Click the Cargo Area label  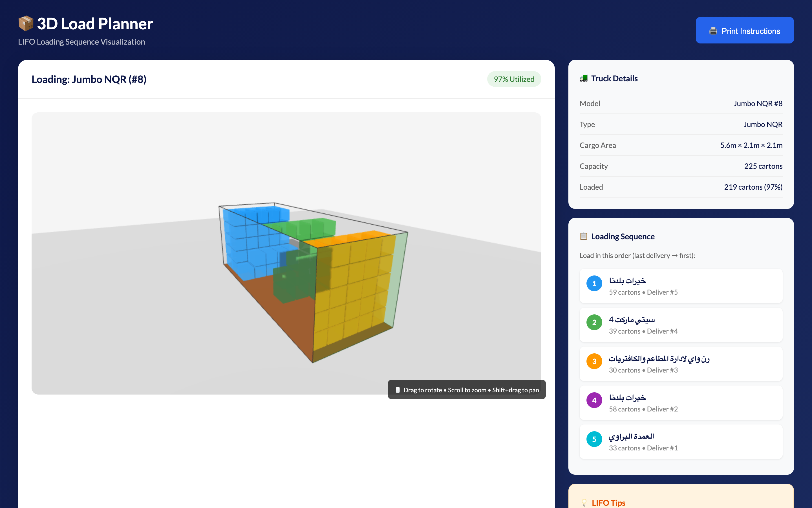click(598, 145)
